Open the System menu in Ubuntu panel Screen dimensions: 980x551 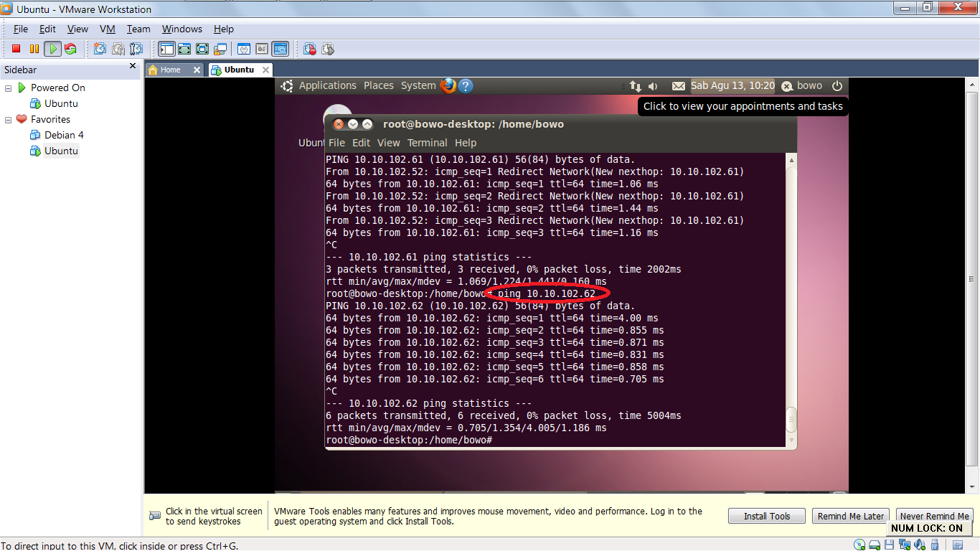coord(418,85)
